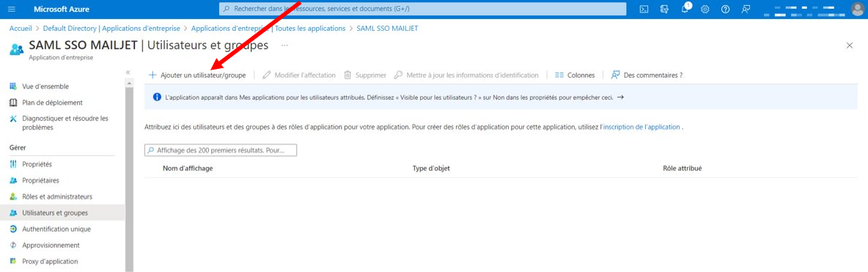Open the help question mark icon
Image resolution: width=868 pixels, height=272 pixels.
tap(726, 10)
